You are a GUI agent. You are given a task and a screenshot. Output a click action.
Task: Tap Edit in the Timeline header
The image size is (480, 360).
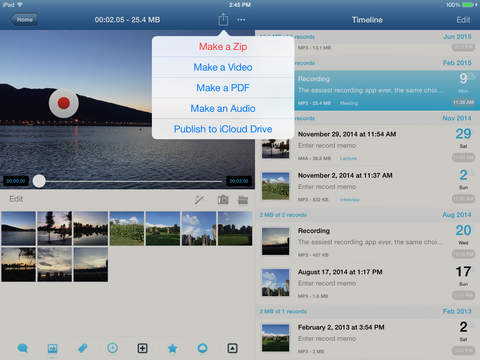(x=463, y=20)
